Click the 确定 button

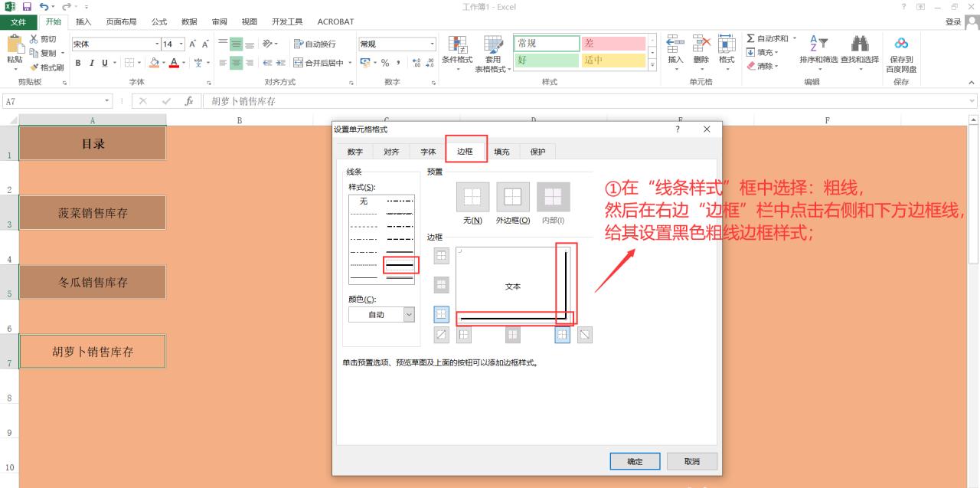(635, 461)
